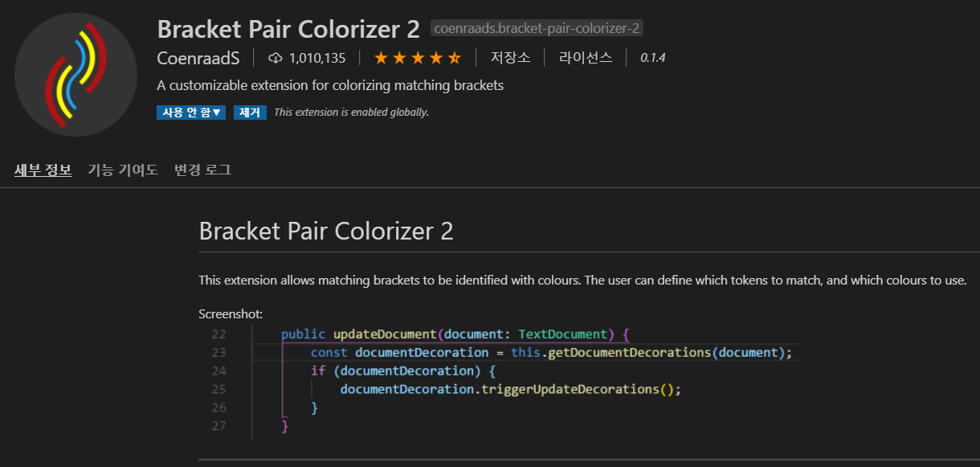Select the fourth rating star

tap(435, 57)
